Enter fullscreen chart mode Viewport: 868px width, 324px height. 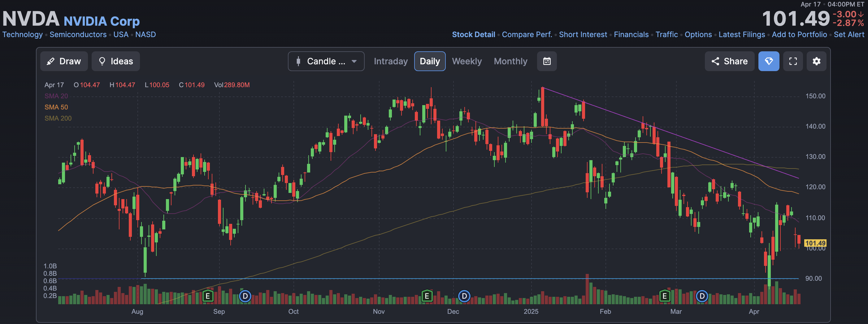(793, 61)
